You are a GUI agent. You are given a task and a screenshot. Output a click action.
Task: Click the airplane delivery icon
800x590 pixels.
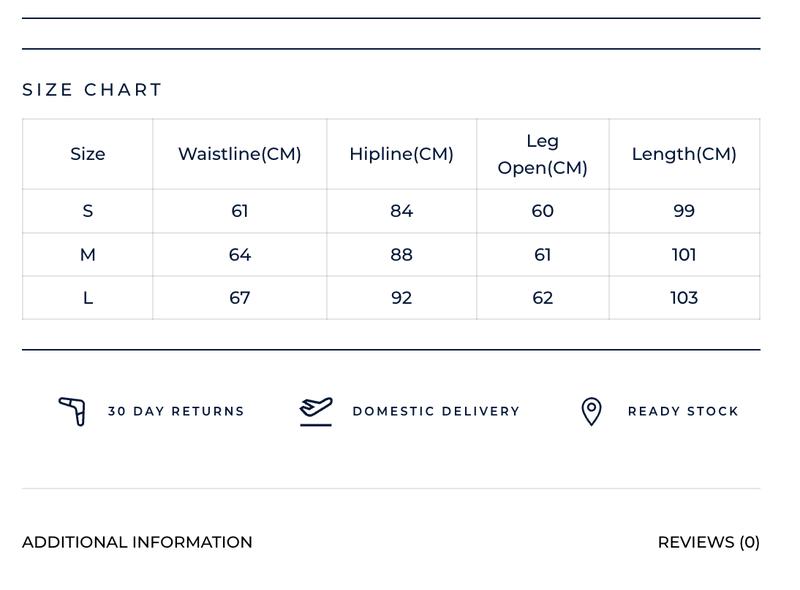(x=316, y=411)
